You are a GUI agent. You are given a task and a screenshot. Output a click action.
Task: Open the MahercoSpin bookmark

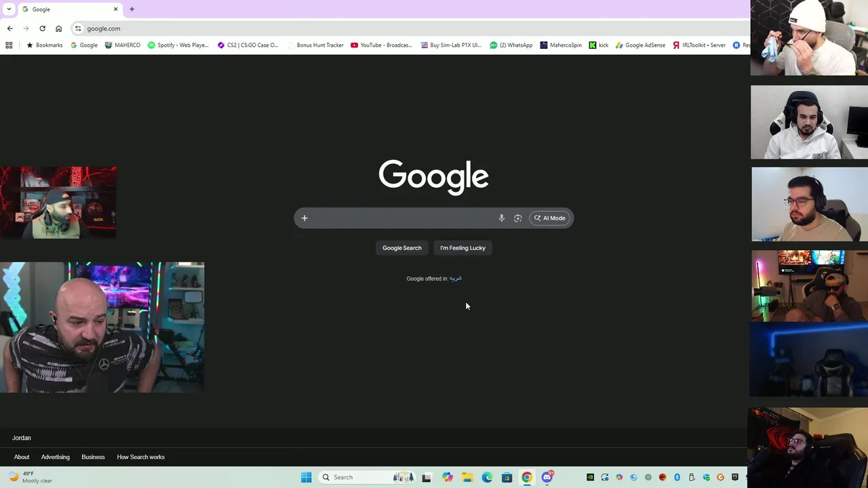(561, 45)
